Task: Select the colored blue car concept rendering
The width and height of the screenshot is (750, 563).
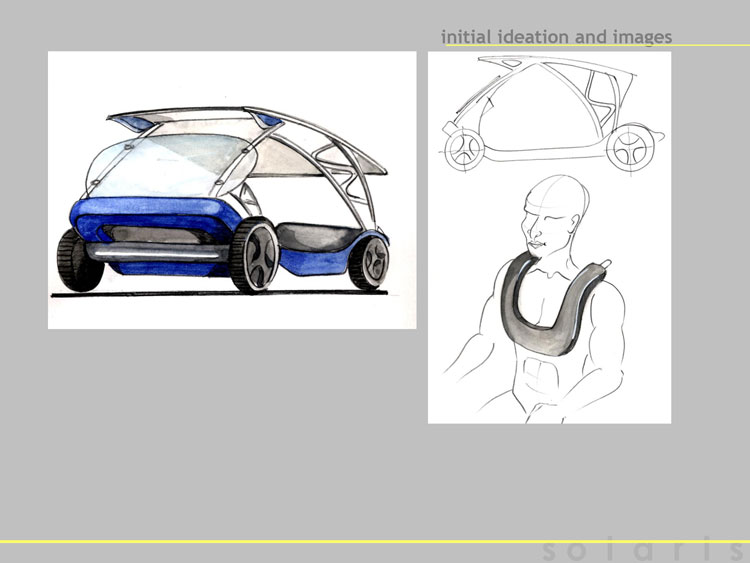Action: click(x=232, y=190)
